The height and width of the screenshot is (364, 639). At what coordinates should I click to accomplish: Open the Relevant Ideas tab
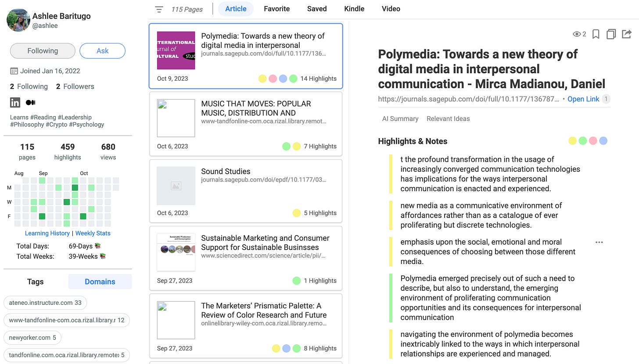click(448, 119)
